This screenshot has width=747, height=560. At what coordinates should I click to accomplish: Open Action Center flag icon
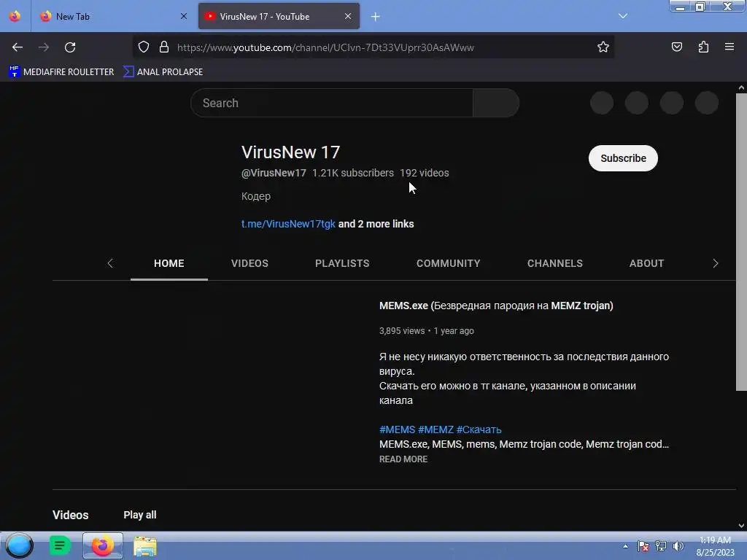(643, 546)
